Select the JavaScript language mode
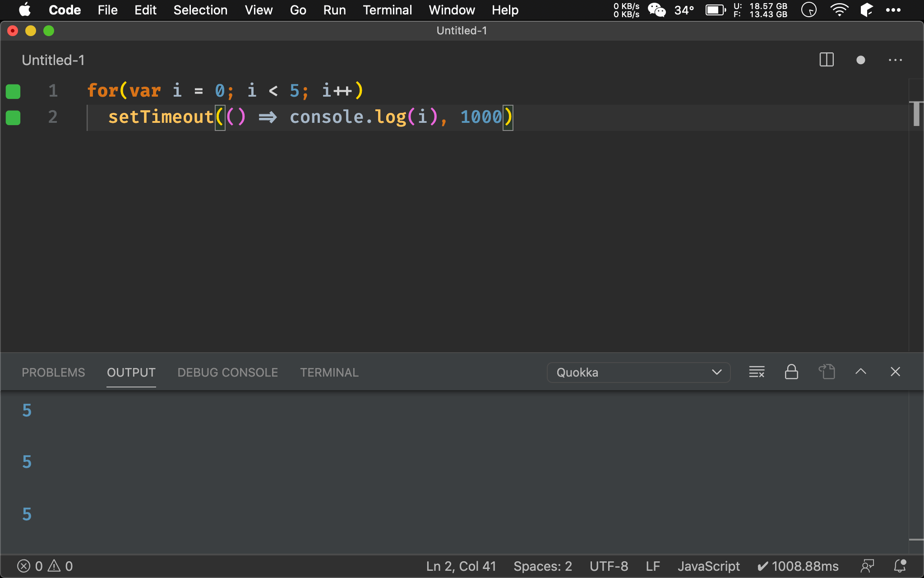Screen dimensions: 924x578 point(708,566)
